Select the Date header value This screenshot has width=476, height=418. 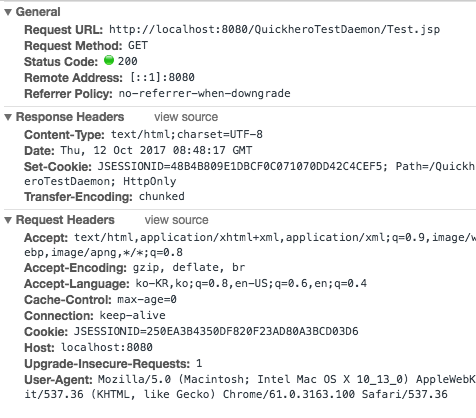pos(156,150)
